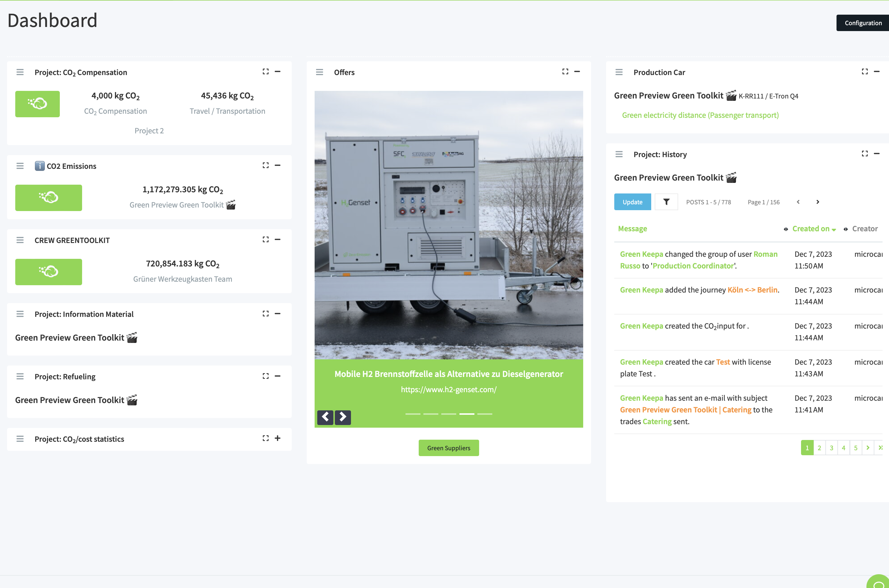The width and height of the screenshot is (889, 588).
Task: Click green cloud icon in CREW GREENTOOLKIT
Action: pos(48,271)
